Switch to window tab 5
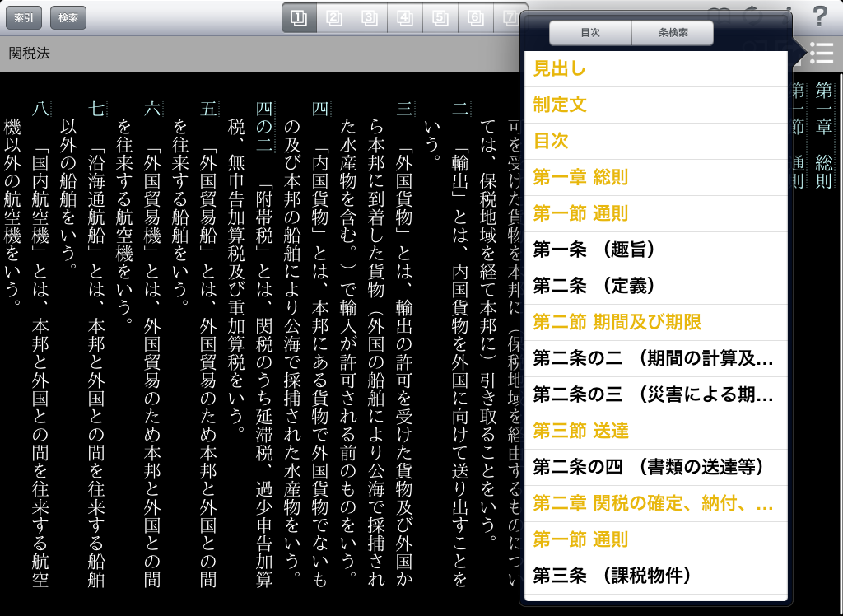Image resolution: width=843 pixels, height=616 pixels. pyautogui.click(x=440, y=18)
